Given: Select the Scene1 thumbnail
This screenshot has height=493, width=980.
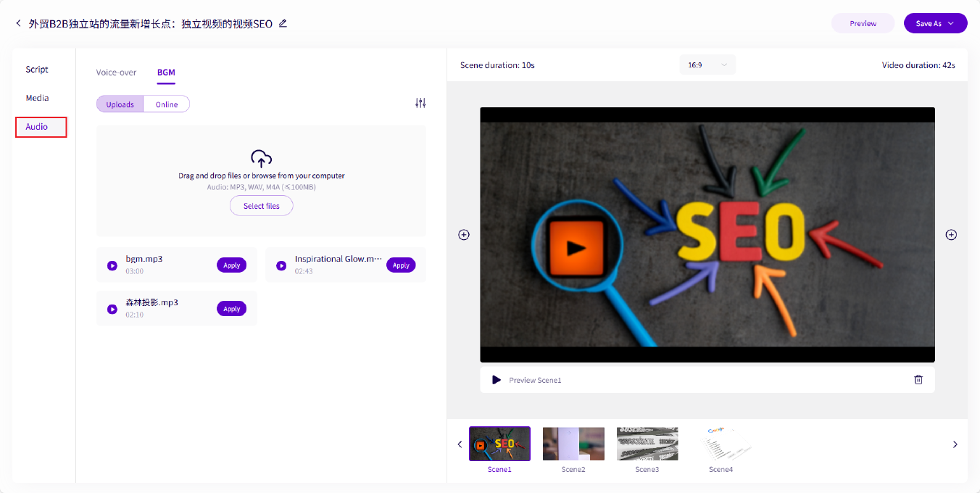Looking at the screenshot, I should click(499, 444).
